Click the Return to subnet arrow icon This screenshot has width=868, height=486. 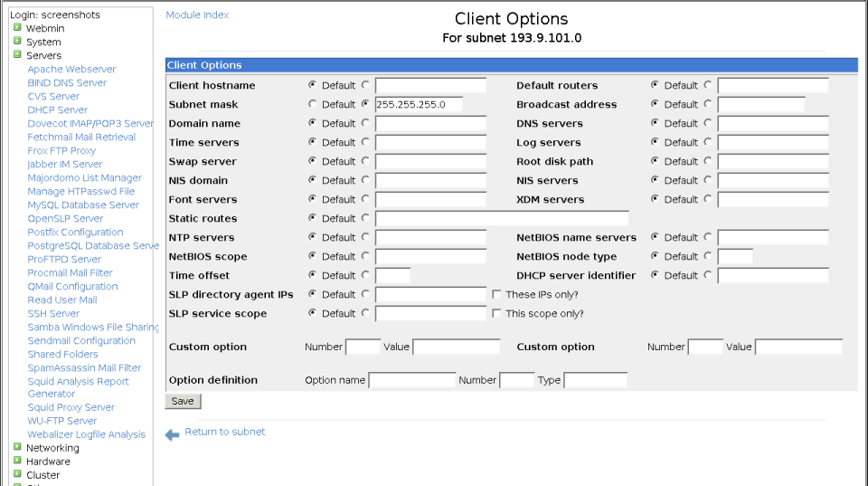172,435
